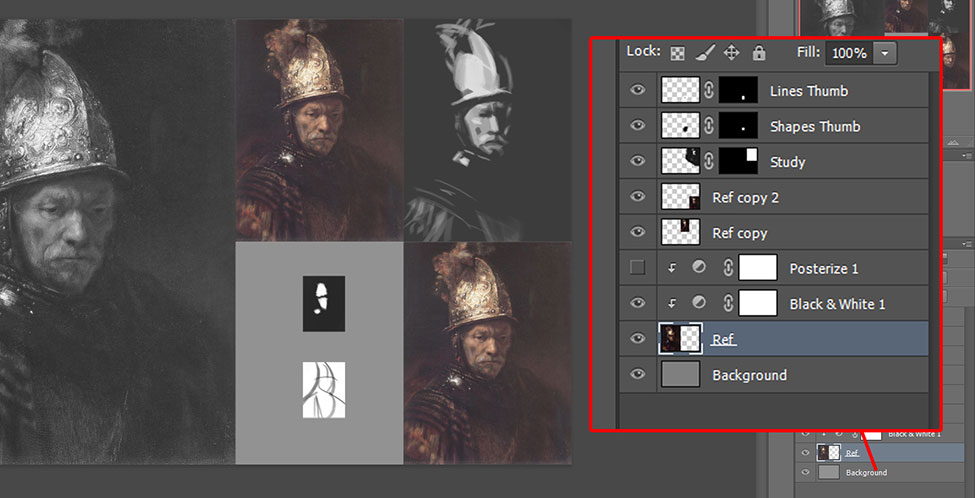Select the Posterize 1 layer name
The width and height of the screenshot is (975, 498).
point(823,269)
